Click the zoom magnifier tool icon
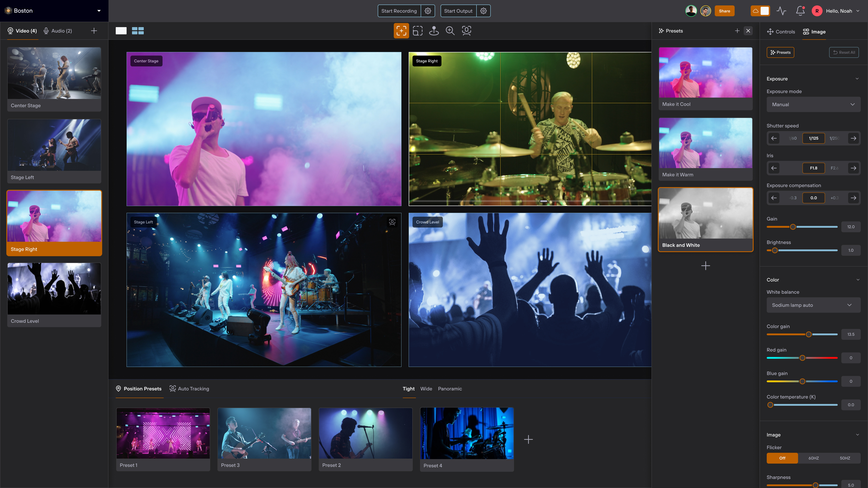Viewport: 868px width, 488px height. click(x=450, y=31)
